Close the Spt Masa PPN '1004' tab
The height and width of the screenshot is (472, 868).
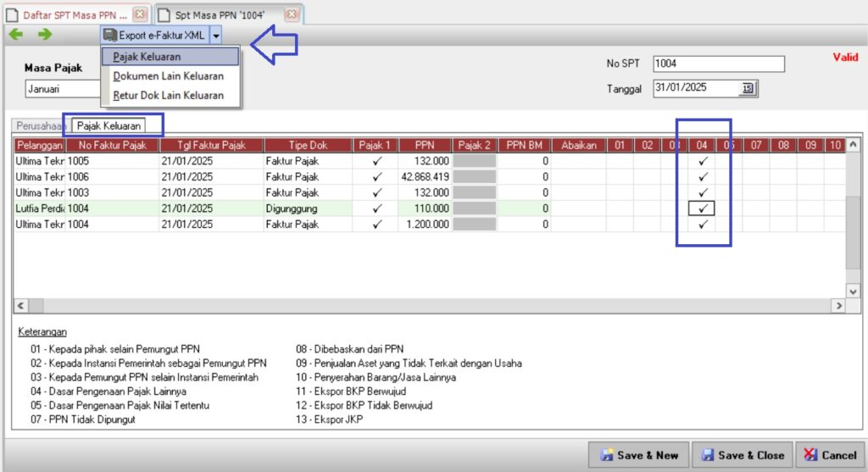(291, 14)
